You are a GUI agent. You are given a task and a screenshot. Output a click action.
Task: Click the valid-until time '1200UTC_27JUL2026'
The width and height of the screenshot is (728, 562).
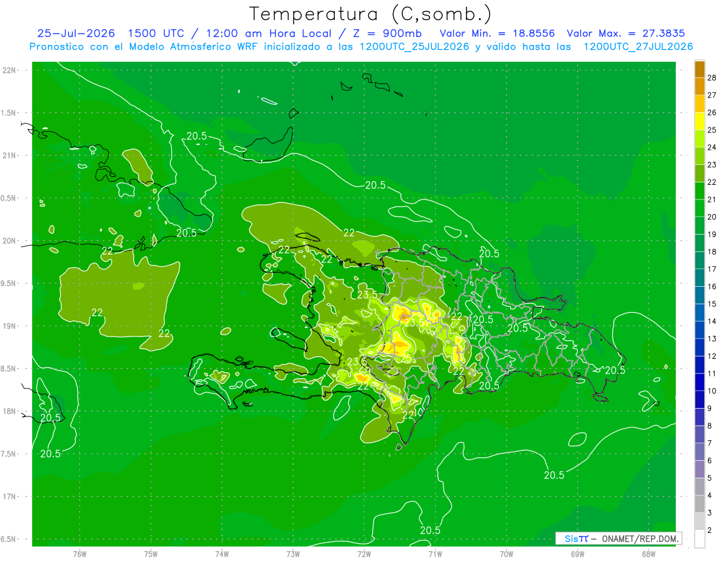pyautogui.click(x=638, y=47)
